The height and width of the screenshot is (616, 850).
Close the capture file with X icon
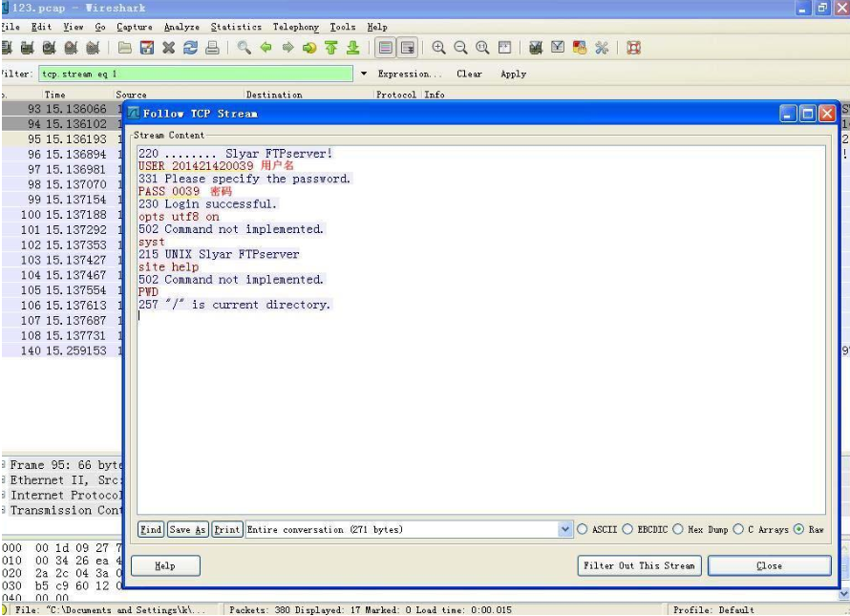(169, 48)
